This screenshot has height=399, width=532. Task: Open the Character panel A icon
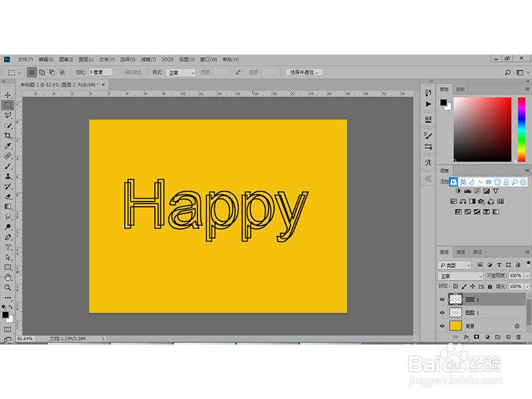point(428,162)
